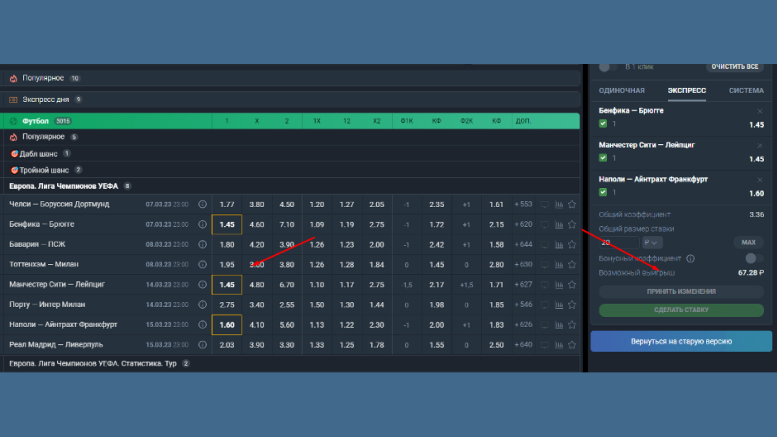Click Вернуться на старую версию button

(681, 342)
